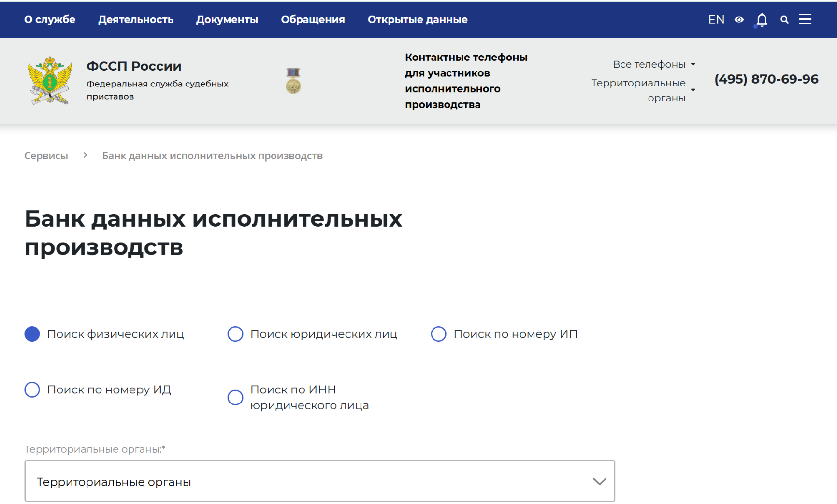This screenshot has height=504, width=837.
Task: Open notifications bell icon
Action: [x=762, y=20]
